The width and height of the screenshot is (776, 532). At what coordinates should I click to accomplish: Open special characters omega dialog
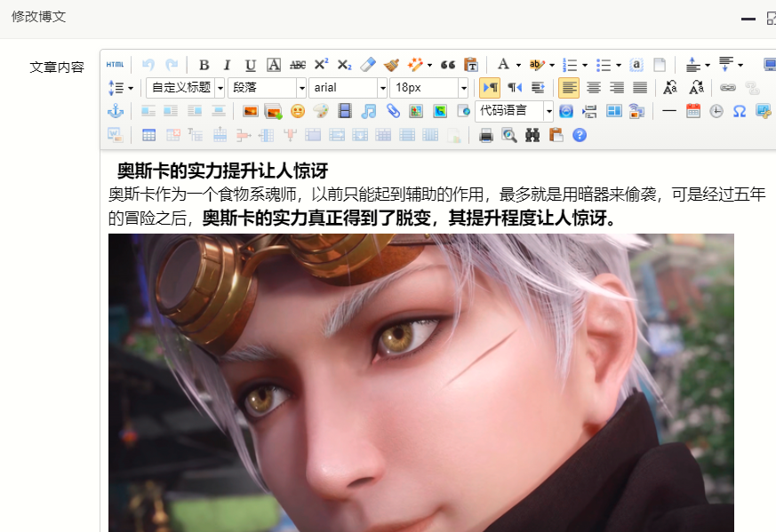pyautogui.click(x=740, y=111)
